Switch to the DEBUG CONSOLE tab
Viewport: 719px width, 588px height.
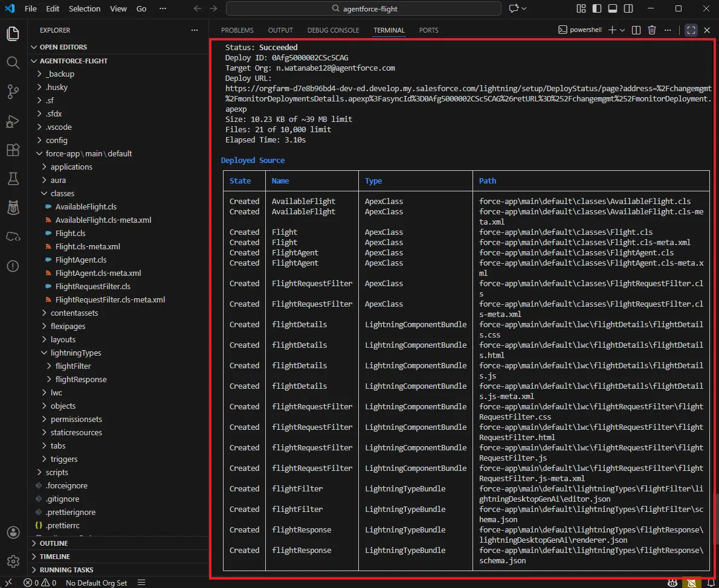point(333,30)
